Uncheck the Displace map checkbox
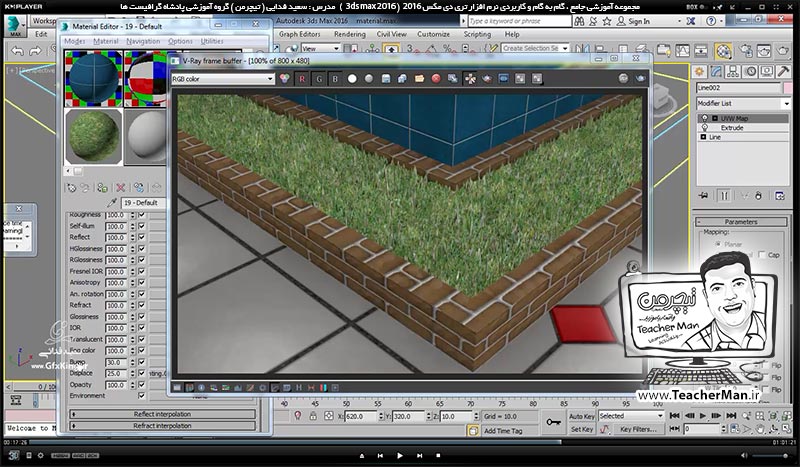This screenshot has height=467, width=800. tap(141, 373)
